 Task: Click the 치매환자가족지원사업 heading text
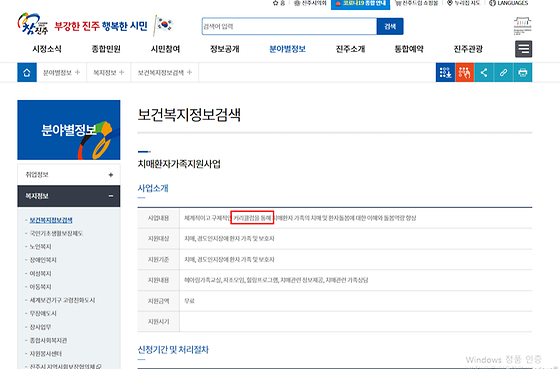(179, 164)
